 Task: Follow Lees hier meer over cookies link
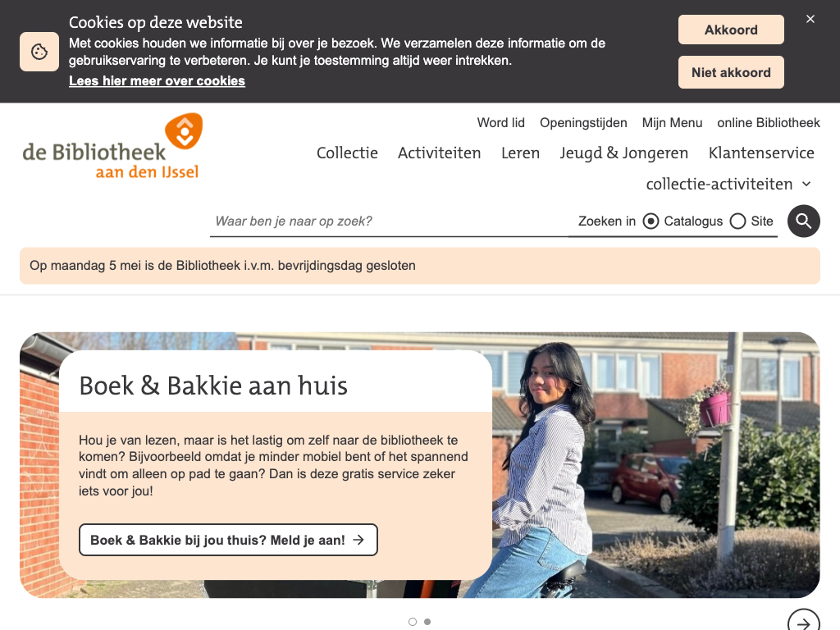tap(157, 81)
